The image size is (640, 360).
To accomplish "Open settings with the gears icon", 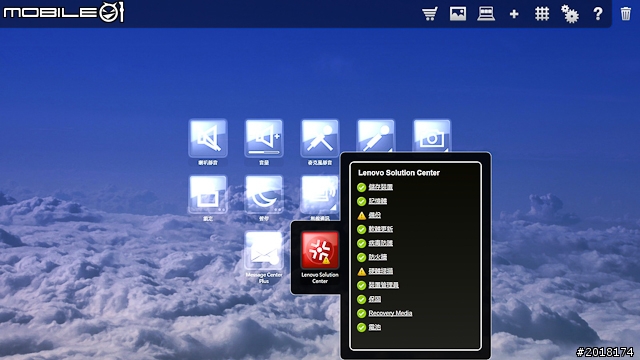I will [x=570, y=14].
